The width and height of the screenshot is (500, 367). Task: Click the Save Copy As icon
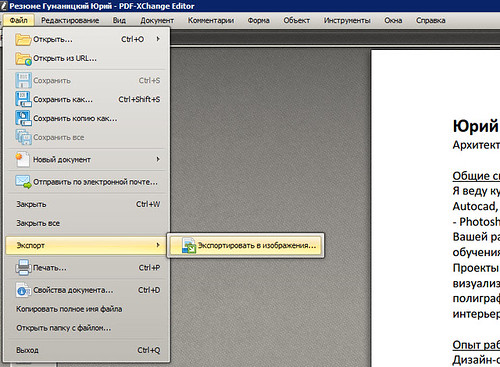[x=23, y=118]
